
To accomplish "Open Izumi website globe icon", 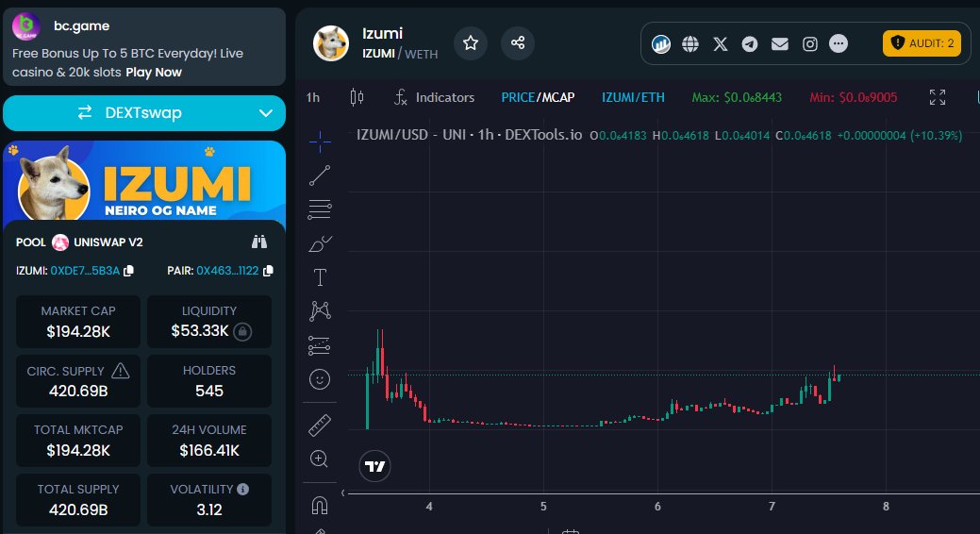I will point(690,43).
